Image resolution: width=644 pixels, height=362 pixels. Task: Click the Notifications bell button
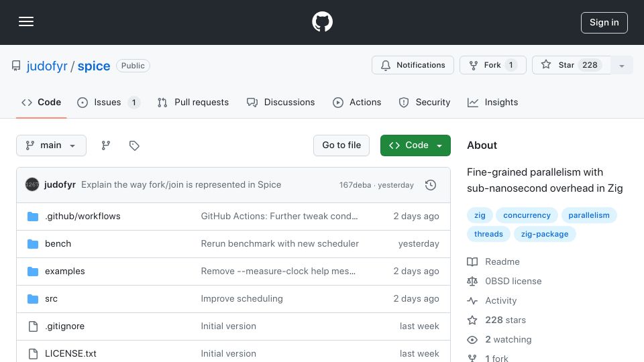[413, 65]
